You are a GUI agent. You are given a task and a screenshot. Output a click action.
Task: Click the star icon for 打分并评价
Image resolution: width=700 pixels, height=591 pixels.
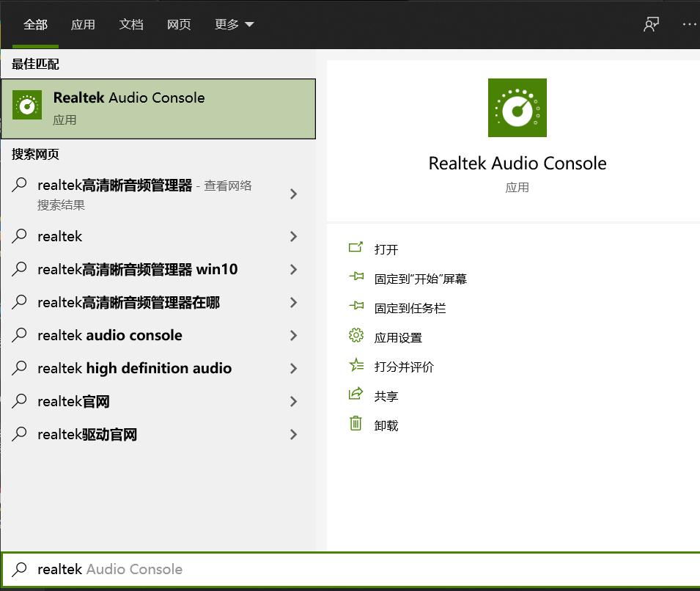click(x=356, y=365)
